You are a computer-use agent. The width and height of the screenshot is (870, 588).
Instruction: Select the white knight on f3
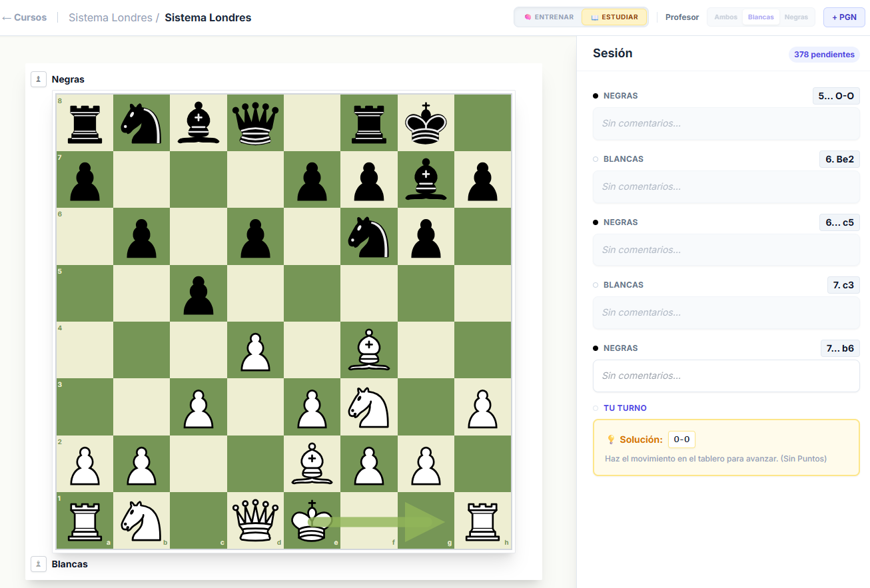coord(369,407)
